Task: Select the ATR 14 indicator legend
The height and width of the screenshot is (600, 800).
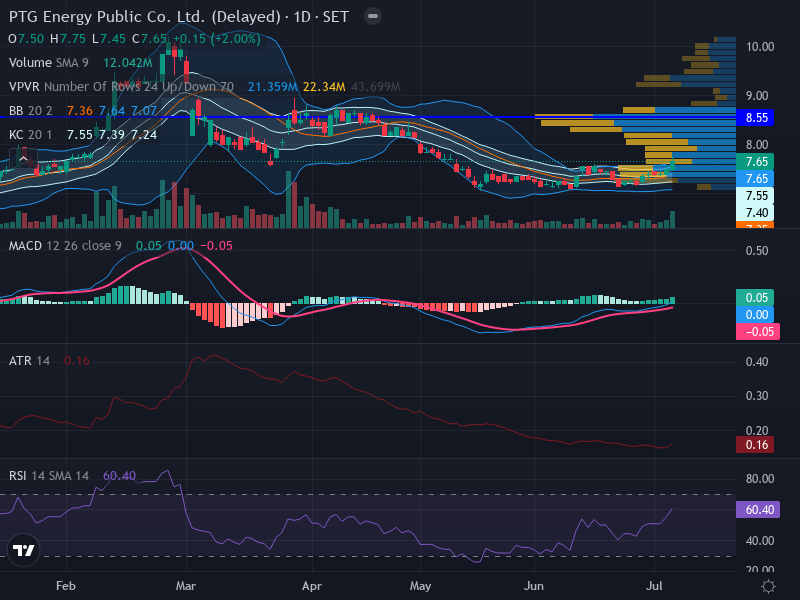Action: pos(29,361)
